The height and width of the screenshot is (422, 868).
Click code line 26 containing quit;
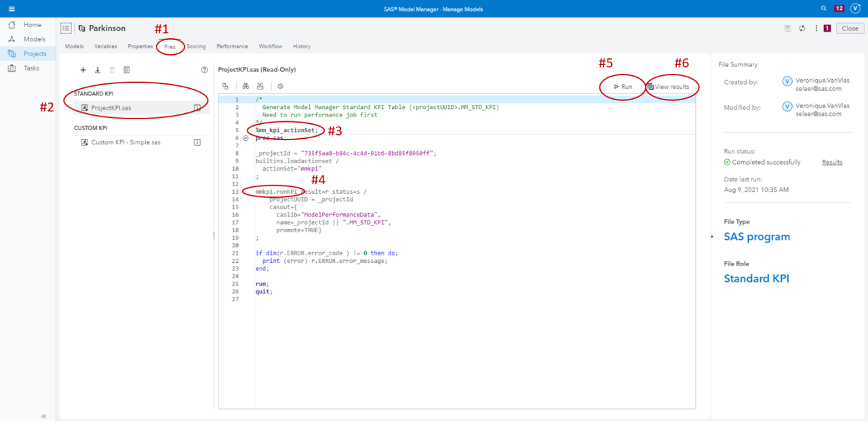coord(264,291)
